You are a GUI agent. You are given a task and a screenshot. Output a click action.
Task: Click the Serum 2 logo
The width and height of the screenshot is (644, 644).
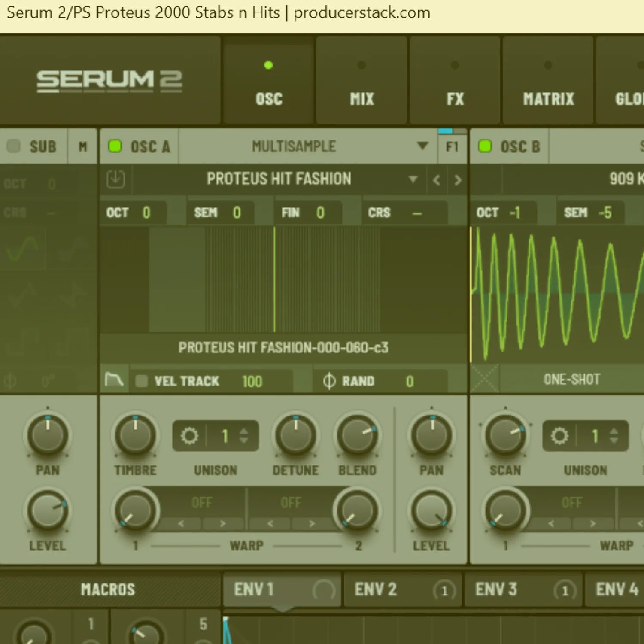tap(109, 81)
